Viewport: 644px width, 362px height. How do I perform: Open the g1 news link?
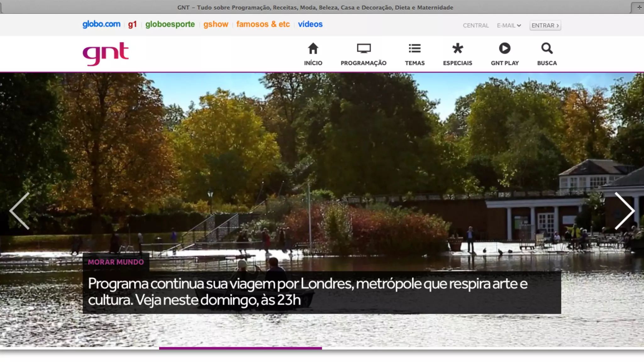click(132, 24)
